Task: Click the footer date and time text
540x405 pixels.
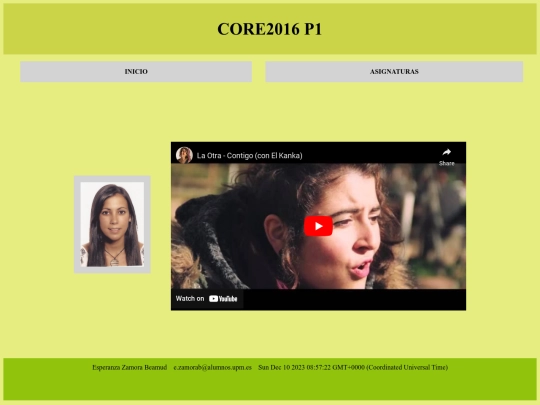Action: pos(353,367)
